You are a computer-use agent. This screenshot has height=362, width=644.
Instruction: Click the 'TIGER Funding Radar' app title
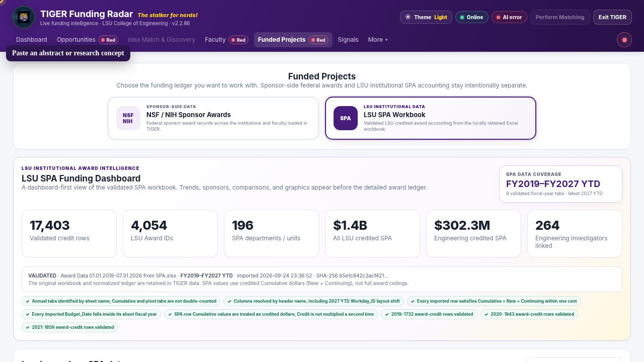[87, 14]
